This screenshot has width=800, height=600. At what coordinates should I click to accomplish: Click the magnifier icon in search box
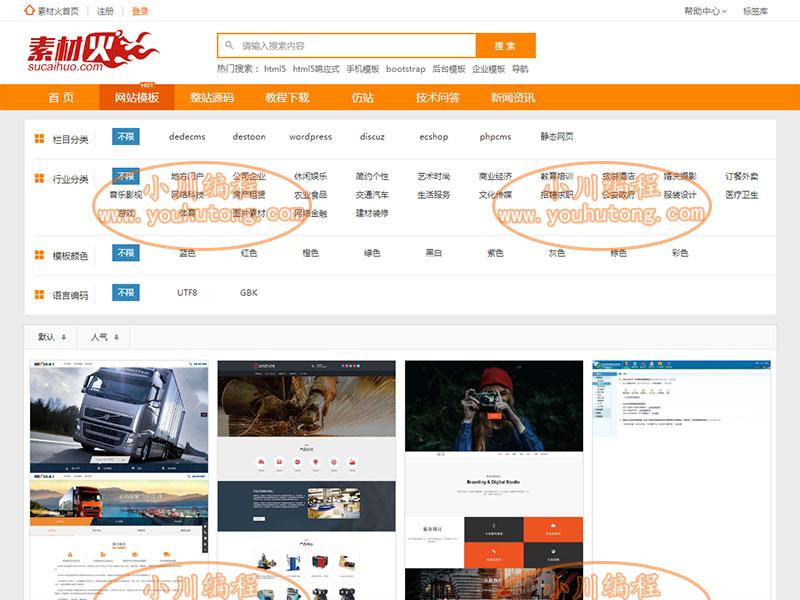(229, 45)
